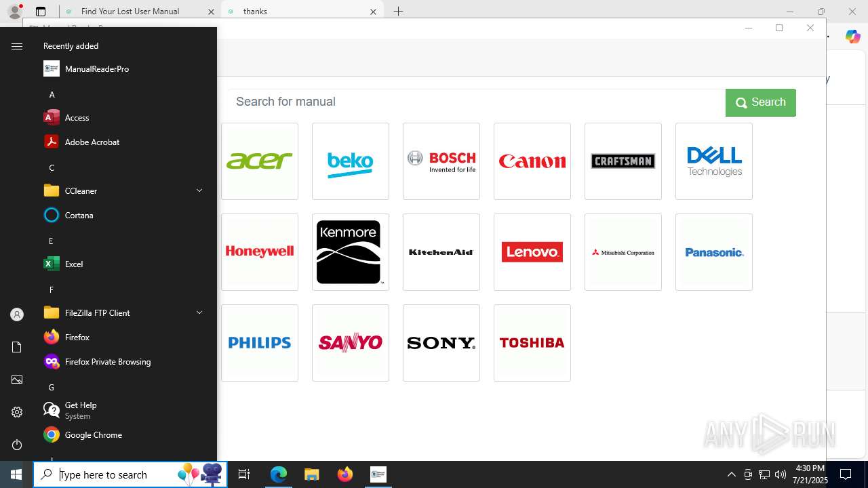Focus the Search for manual field
This screenshot has height=488, width=868.
coord(476,102)
